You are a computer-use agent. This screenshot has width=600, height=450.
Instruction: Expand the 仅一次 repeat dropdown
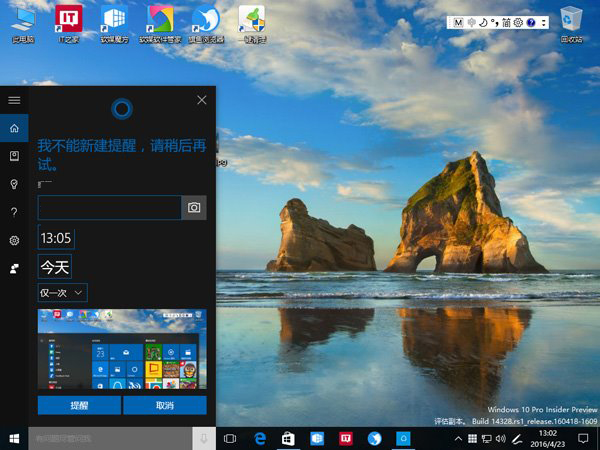tap(62, 292)
